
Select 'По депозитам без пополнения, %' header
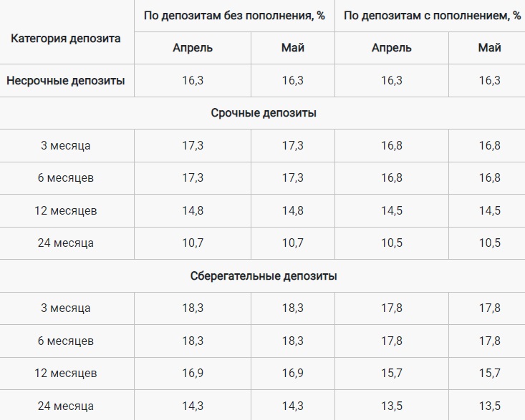tap(234, 15)
